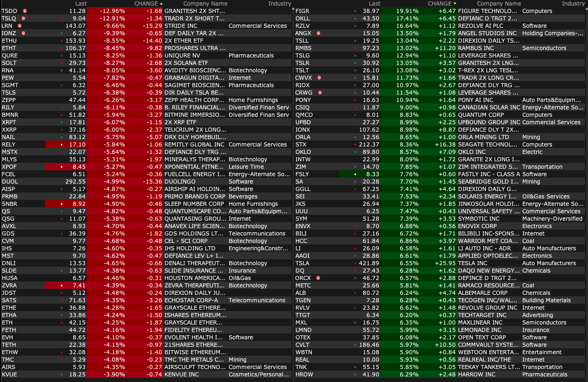Click the red tick indicator in SNBR row
Screen dimensions: 588x382
(62, 204)
